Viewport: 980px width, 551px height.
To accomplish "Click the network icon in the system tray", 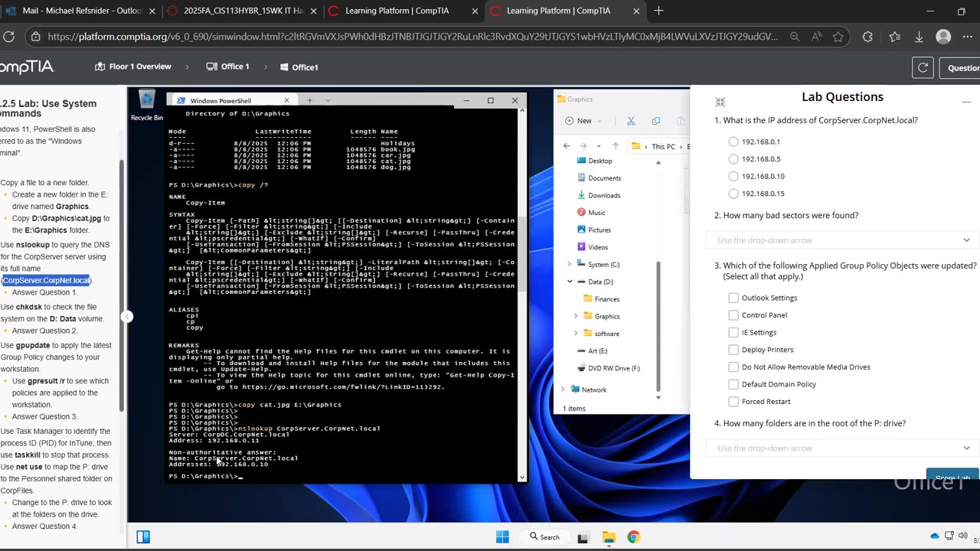I will (949, 536).
